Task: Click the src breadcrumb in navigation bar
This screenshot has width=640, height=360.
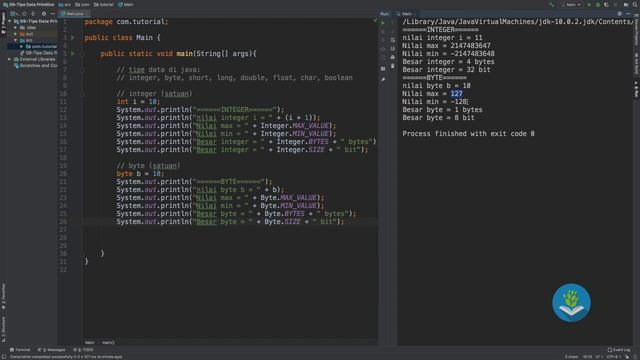Action: [64, 4]
